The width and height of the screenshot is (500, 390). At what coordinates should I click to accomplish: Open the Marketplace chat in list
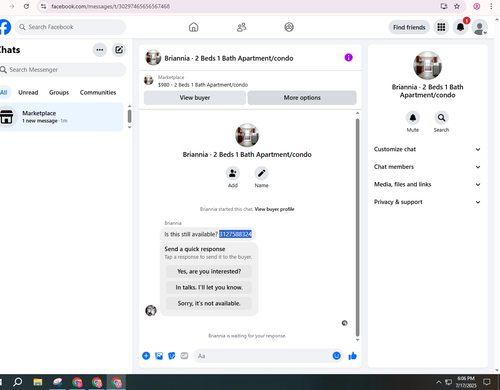pyautogui.click(x=61, y=117)
